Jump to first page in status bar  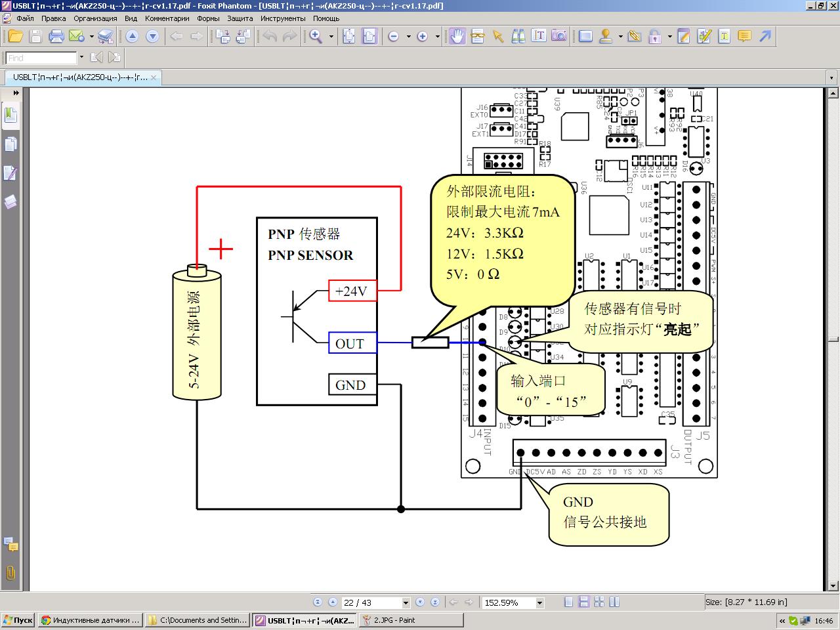click(x=318, y=602)
